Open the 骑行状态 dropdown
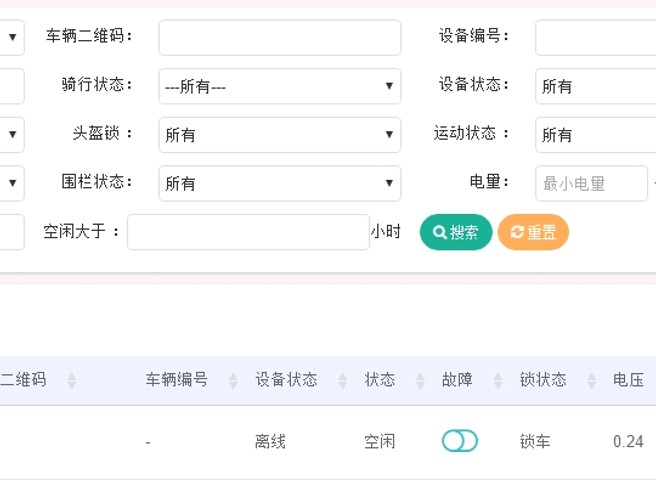This screenshot has height=480, width=656. tap(279, 86)
